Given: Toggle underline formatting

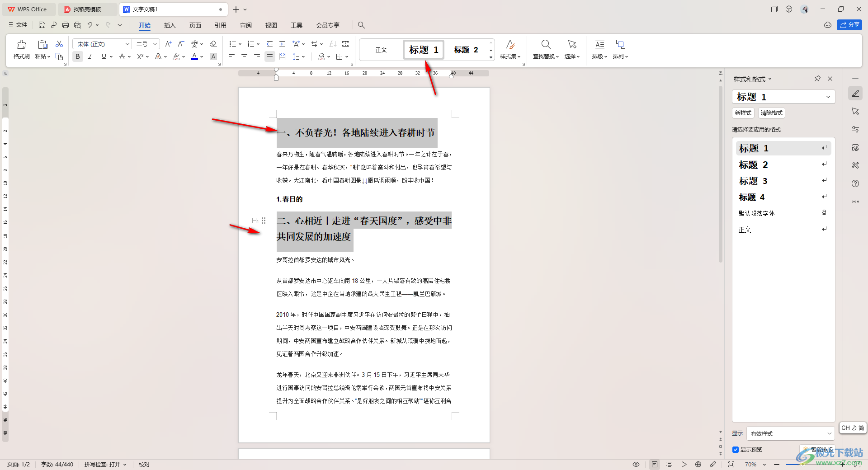Looking at the screenshot, I should click(104, 56).
